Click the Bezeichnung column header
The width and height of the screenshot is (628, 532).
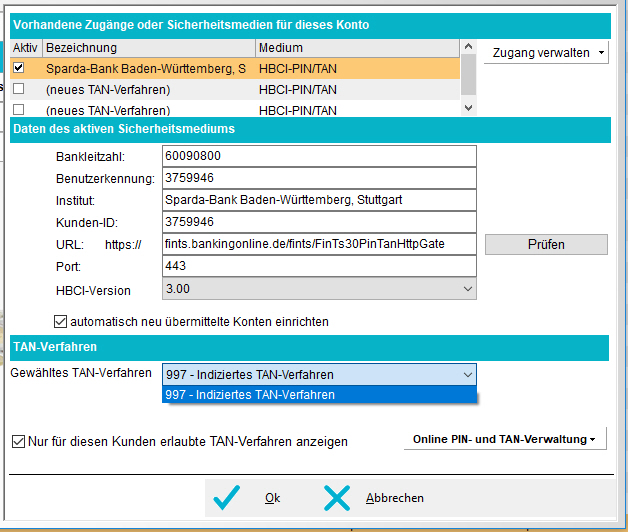(x=149, y=48)
